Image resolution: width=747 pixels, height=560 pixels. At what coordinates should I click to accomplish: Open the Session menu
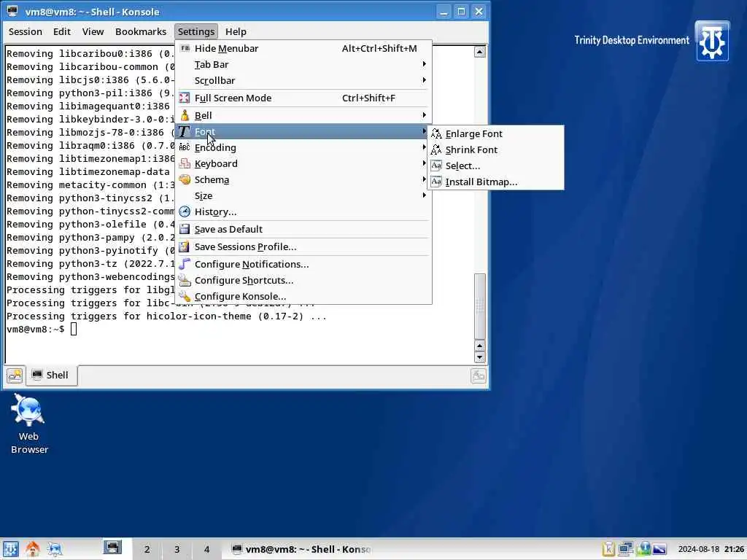[x=26, y=31]
